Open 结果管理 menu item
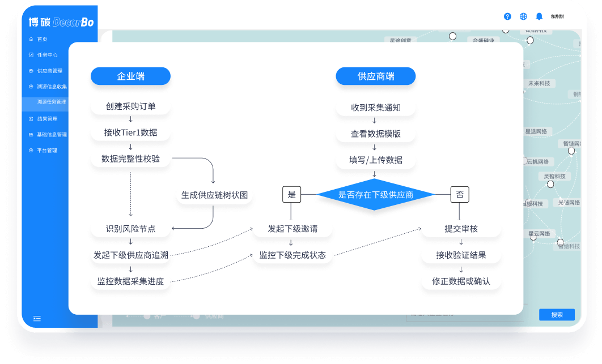 [47, 119]
